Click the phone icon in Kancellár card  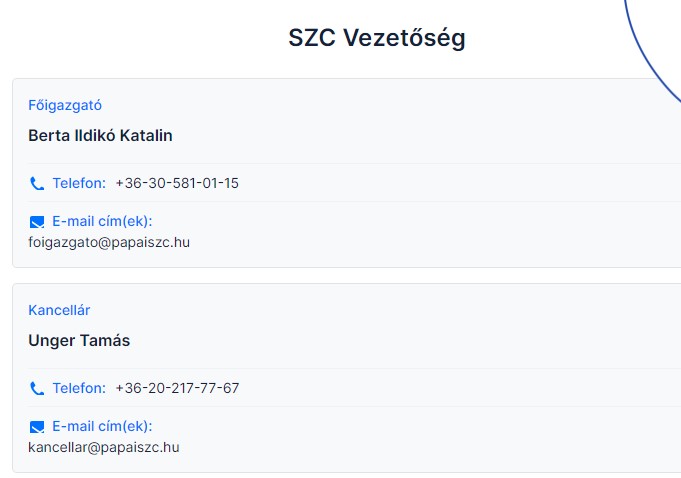point(37,388)
